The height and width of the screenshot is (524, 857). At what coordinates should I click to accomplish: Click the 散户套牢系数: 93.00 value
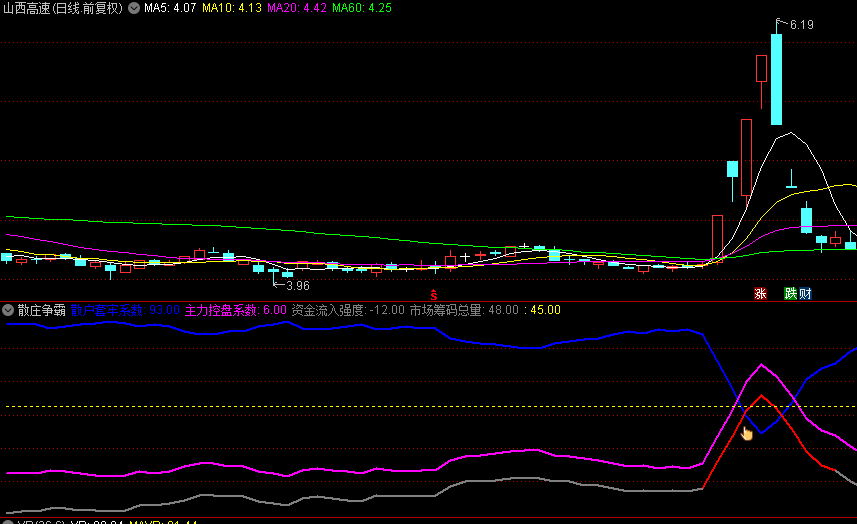(125, 310)
